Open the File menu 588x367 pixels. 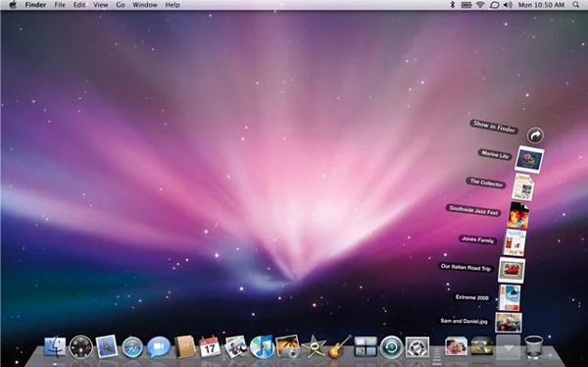pyautogui.click(x=60, y=5)
